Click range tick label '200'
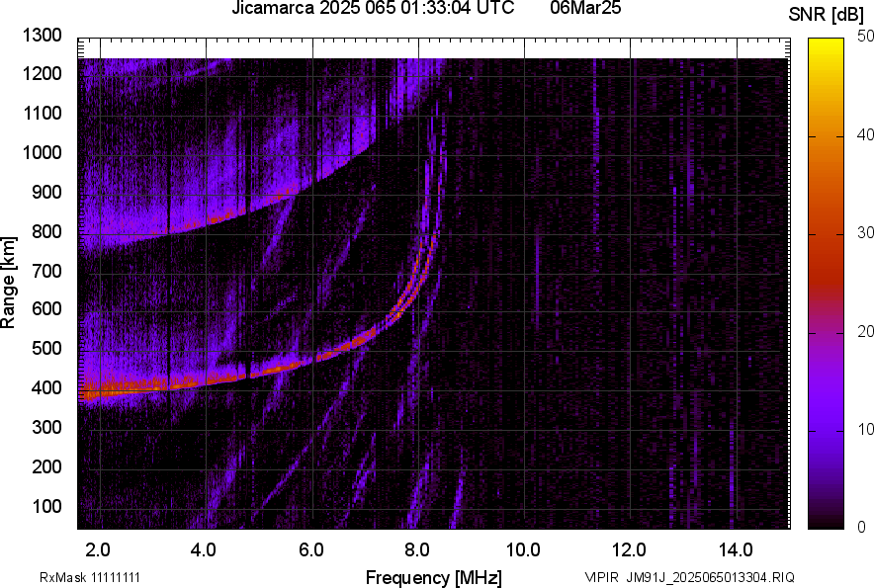The width and height of the screenshot is (874, 588). click(46, 466)
